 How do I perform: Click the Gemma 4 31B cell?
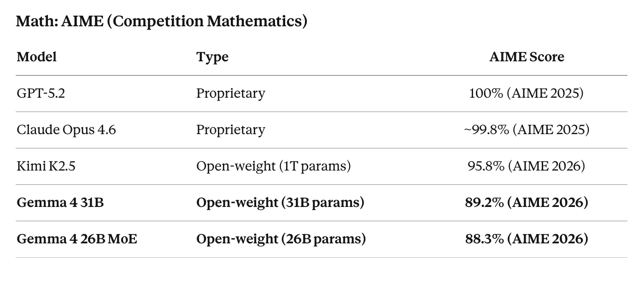[60, 203]
